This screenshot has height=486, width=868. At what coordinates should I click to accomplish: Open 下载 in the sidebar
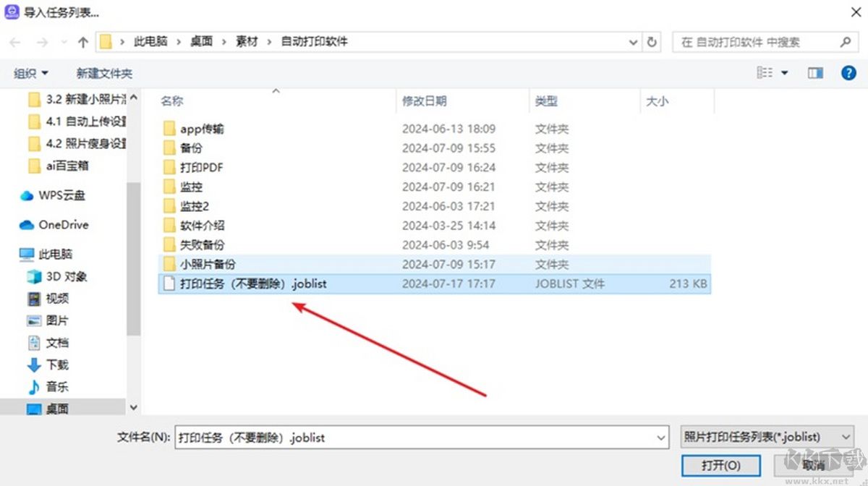48,364
